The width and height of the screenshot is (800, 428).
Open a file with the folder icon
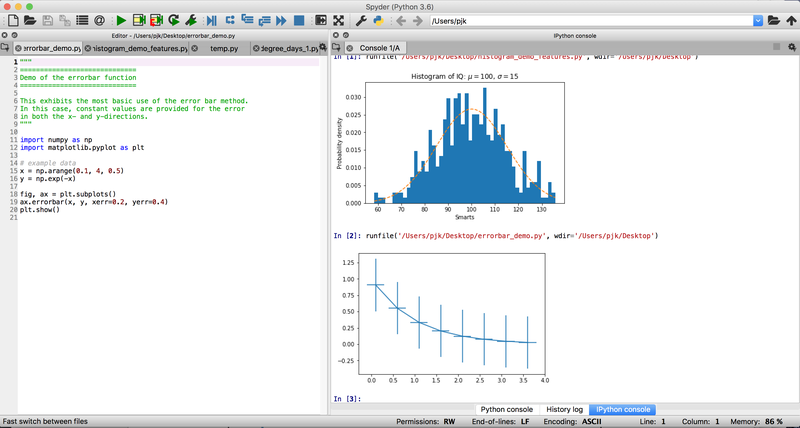[x=30, y=20]
